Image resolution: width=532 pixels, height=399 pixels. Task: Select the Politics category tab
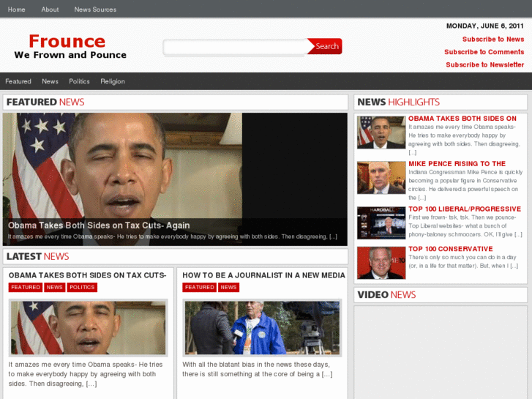coord(79,81)
